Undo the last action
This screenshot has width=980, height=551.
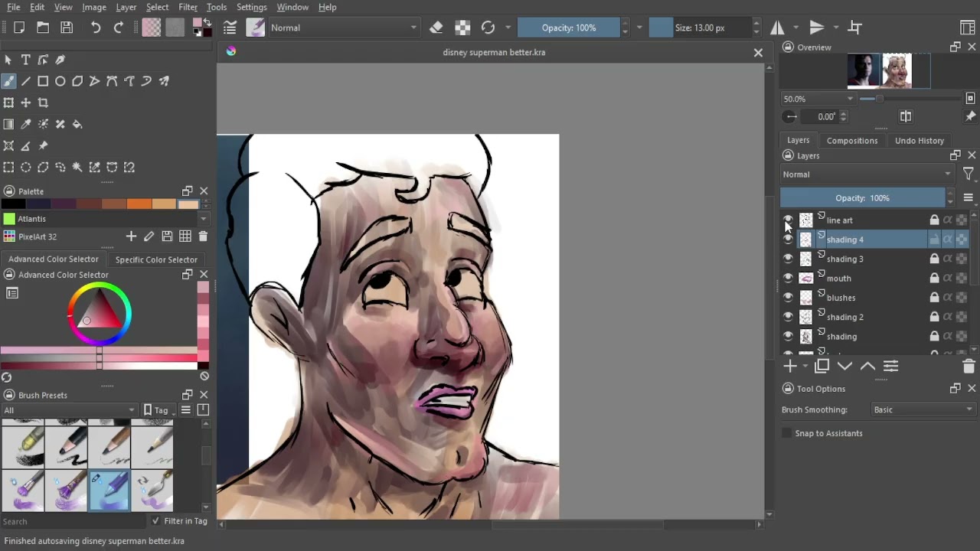click(95, 28)
